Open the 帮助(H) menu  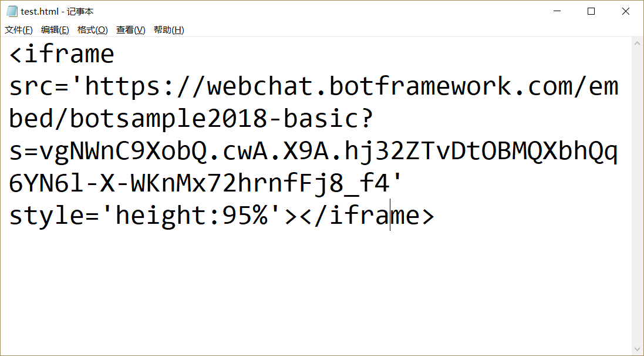click(168, 29)
